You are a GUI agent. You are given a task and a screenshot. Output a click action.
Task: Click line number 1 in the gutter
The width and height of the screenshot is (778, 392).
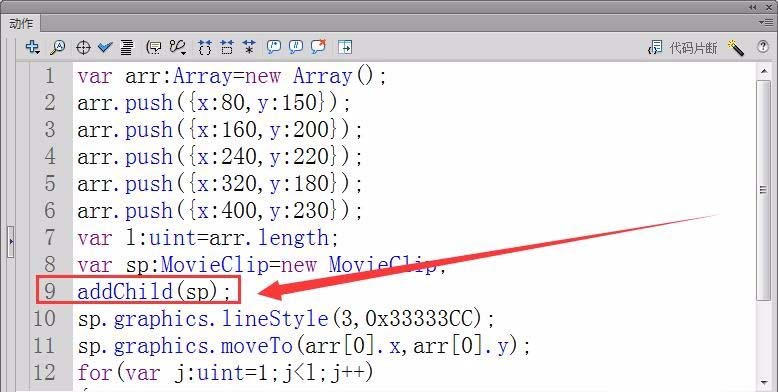[50, 76]
